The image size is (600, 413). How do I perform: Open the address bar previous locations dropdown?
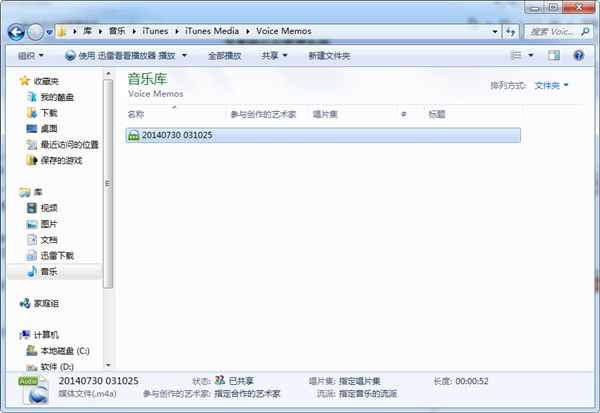[x=495, y=32]
